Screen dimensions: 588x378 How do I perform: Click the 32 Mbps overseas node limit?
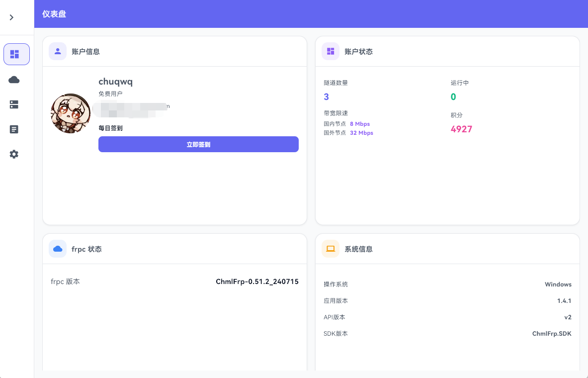[361, 133]
